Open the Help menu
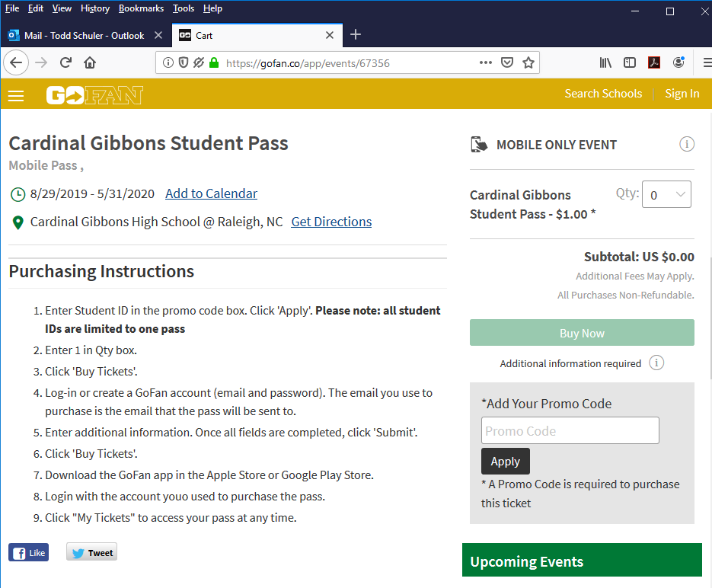Screen dimensions: 712x588 coord(212,8)
